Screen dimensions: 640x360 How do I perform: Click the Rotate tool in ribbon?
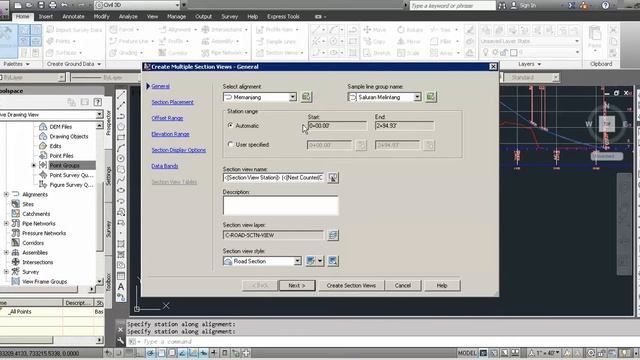(x=410, y=30)
